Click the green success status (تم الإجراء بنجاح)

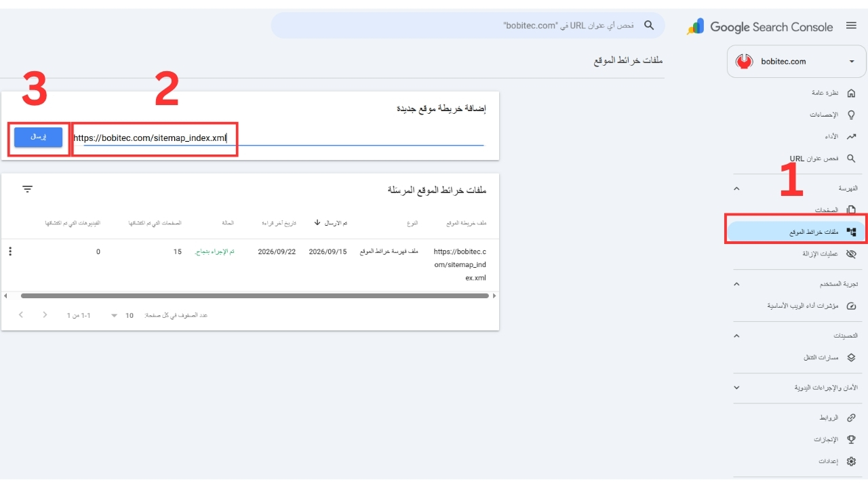pos(214,251)
